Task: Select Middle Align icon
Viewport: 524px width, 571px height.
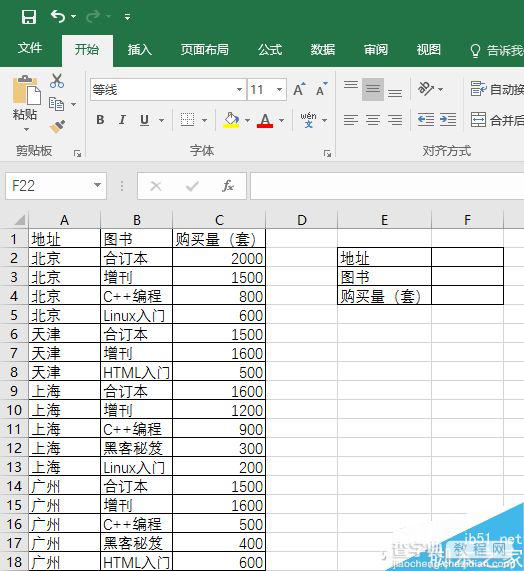Action: click(x=373, y=89)
